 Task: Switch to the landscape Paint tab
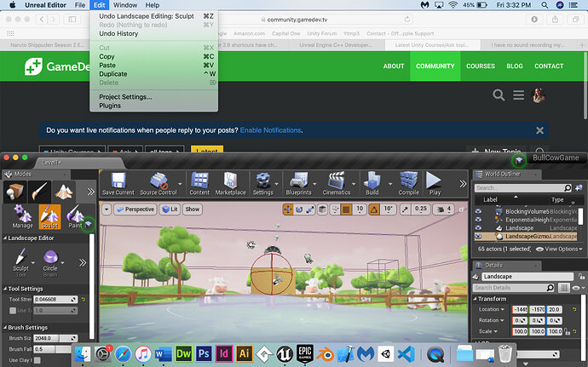(75, 216)
